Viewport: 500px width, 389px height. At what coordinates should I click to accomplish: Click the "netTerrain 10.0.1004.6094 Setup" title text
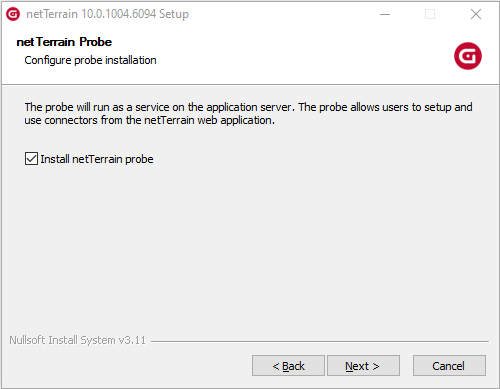click(107, 14)
